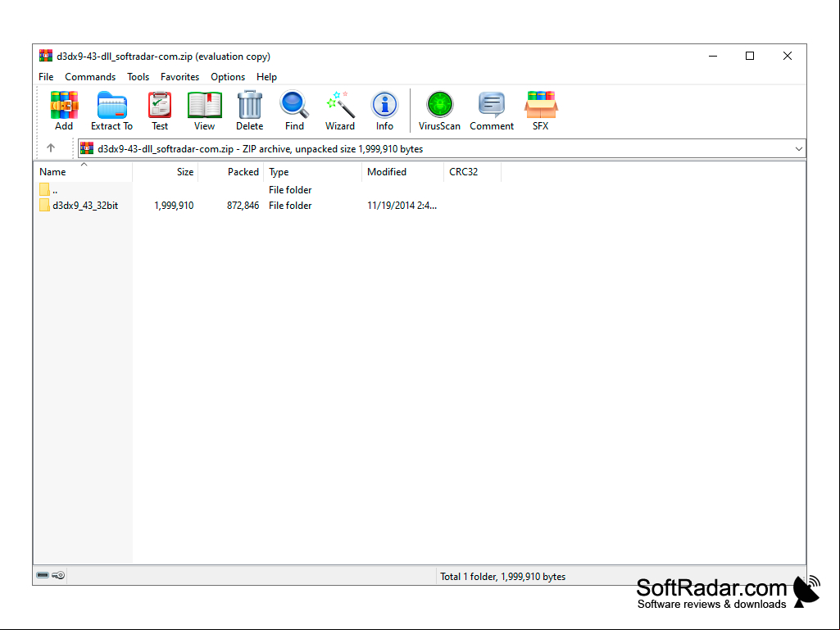Open the archive Comment tool

[492, 111]
